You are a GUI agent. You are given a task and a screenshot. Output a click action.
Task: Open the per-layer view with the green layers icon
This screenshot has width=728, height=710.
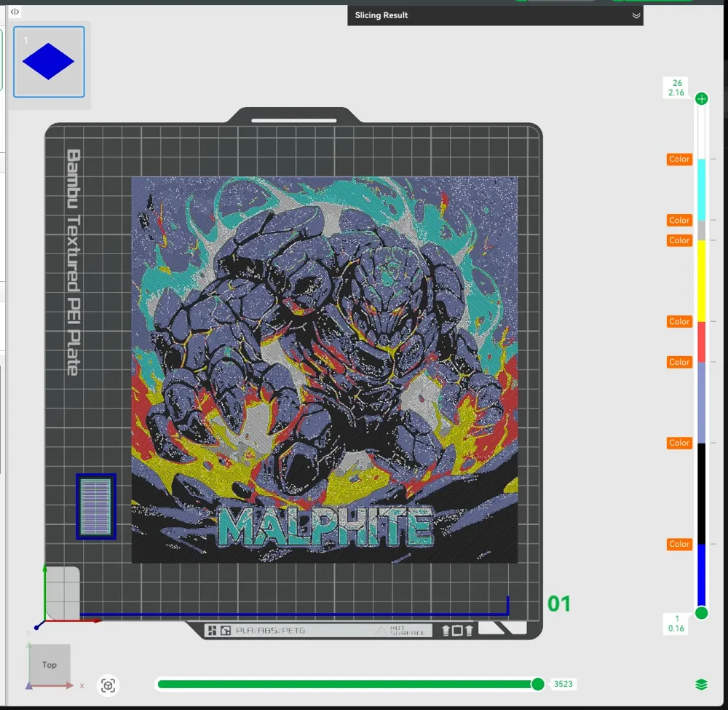(x=700, y=684)
